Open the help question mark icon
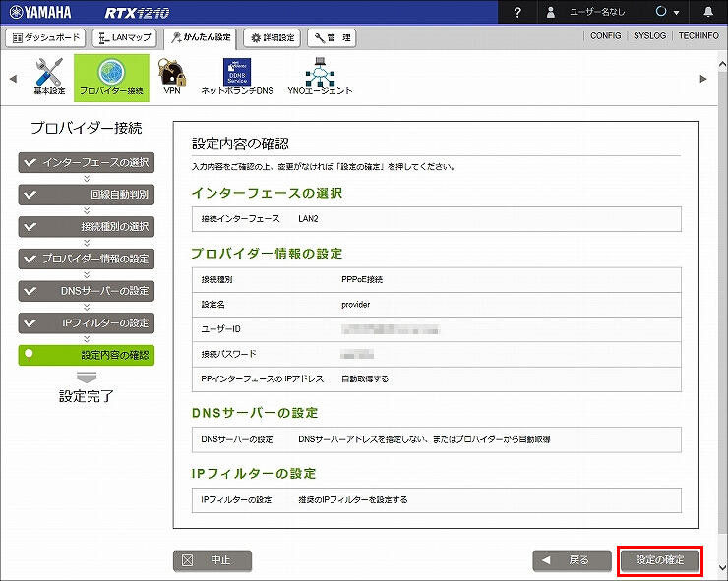Image resolution: width=728 pixels, height=581 pixels. pyautogui.click(x=517, y=13)
